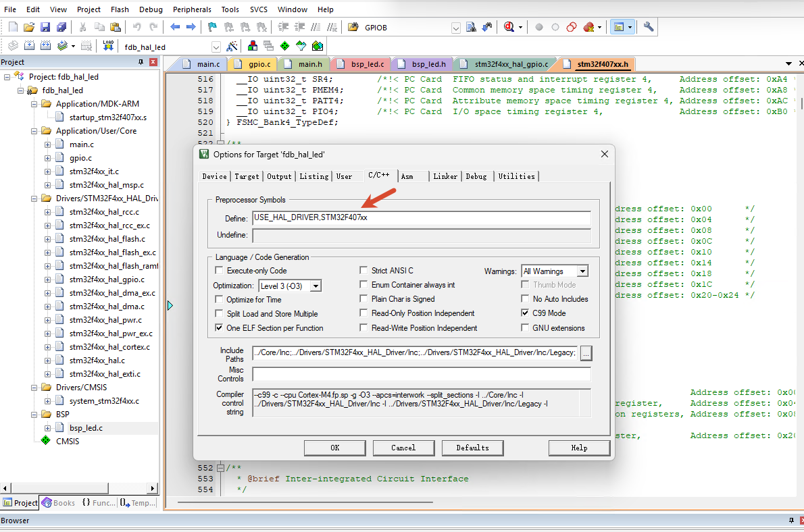Click the Defaults button
This screenshot has width=804, height=532.
point(472,448)
